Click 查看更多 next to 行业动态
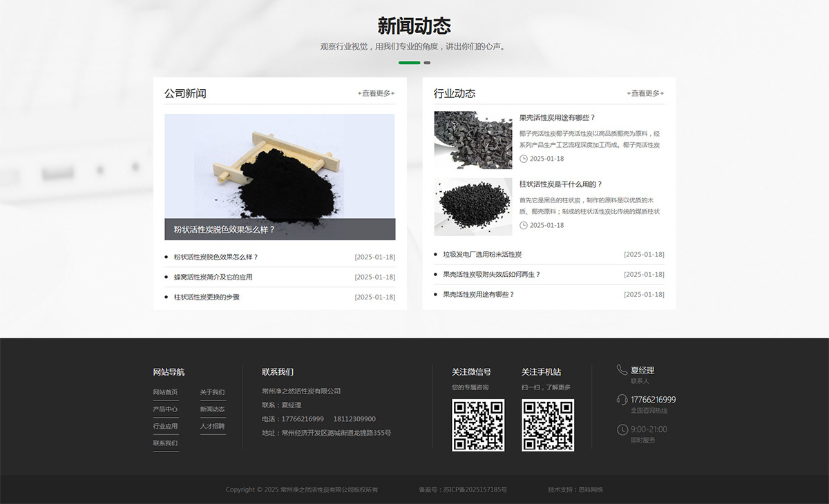 [x=645, y=93]
